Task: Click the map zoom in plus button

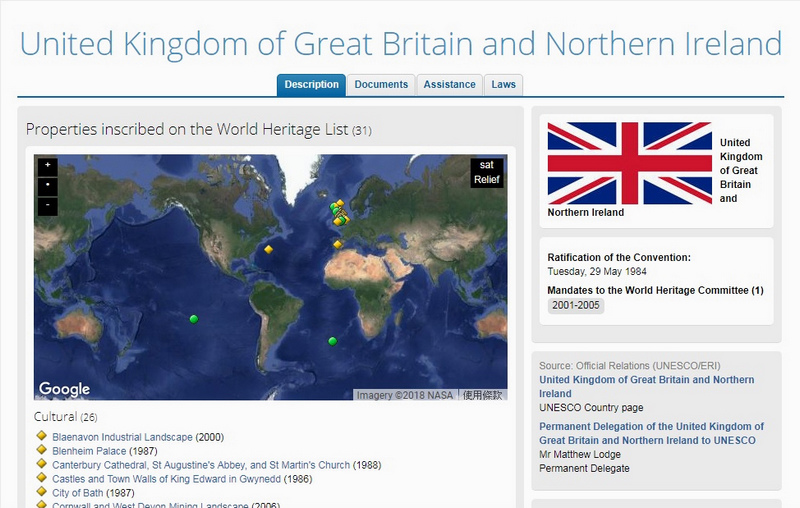Action: 47,166
